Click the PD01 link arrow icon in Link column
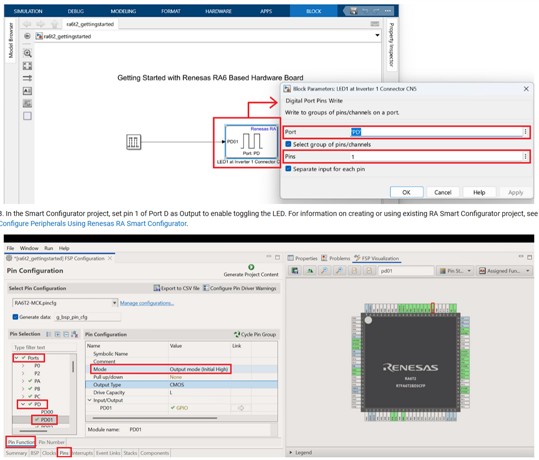This screenshot has height=460, width=539. 241,408
